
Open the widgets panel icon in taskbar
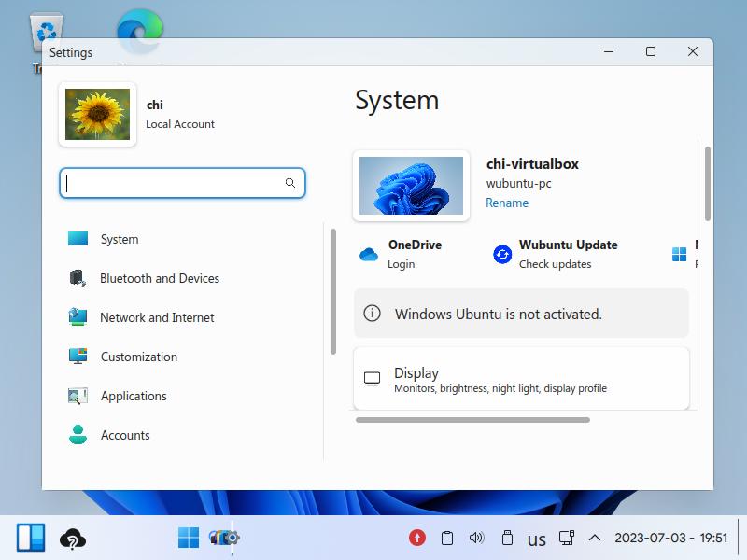31,538
